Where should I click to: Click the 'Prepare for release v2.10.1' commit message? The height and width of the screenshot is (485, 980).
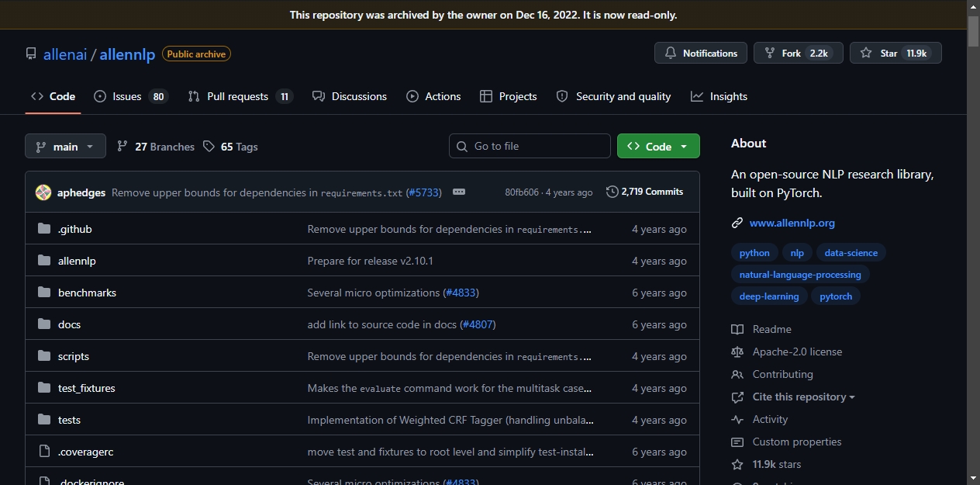coord(370,261)
